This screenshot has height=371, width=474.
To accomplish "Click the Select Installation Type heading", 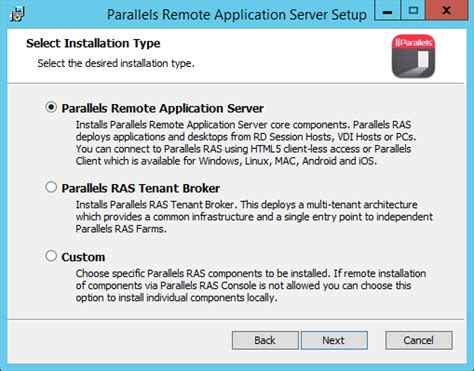I will click(93, 43).
